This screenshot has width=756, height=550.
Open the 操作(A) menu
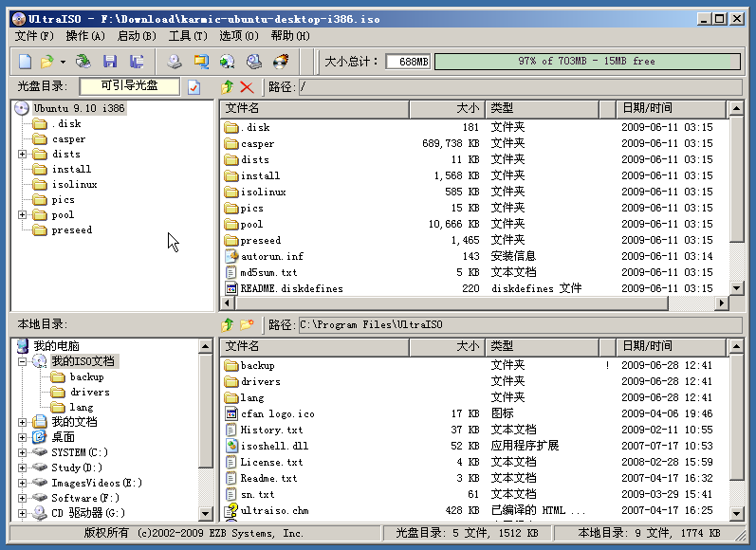(85, 36)
